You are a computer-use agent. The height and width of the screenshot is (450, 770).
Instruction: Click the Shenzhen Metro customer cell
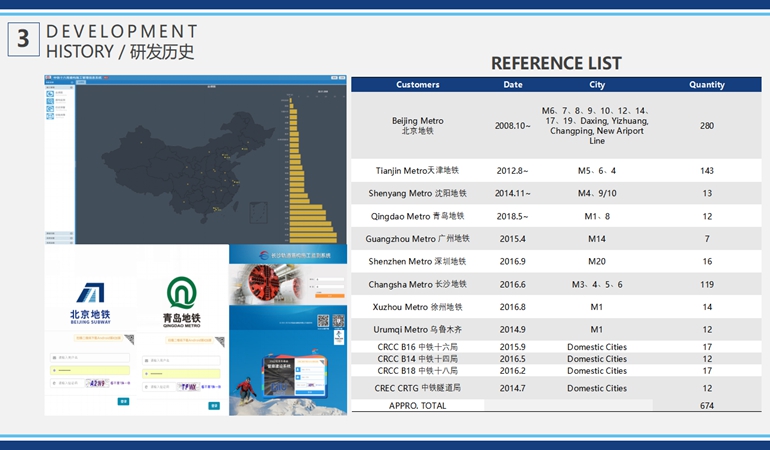pos(417,261)
